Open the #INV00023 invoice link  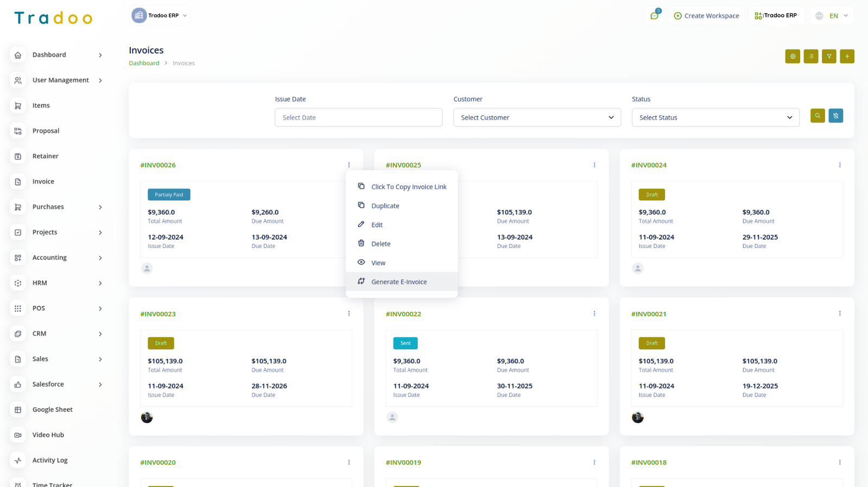click(158, 314)
